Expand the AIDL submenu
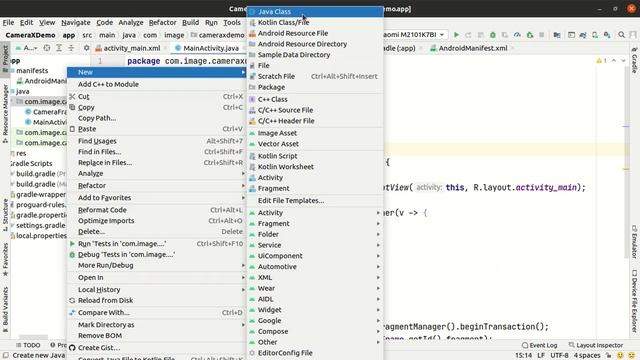Viewport: 640px width, 360px height. point(315,299)
